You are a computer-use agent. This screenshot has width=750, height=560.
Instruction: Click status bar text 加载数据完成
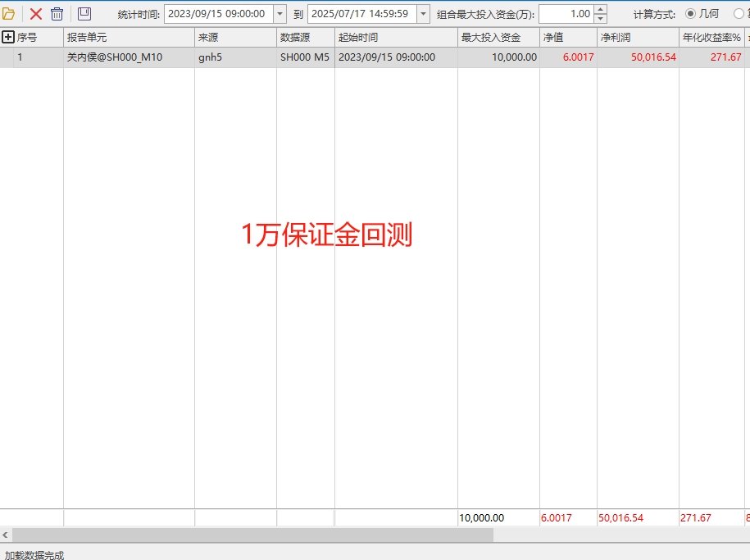34,555
